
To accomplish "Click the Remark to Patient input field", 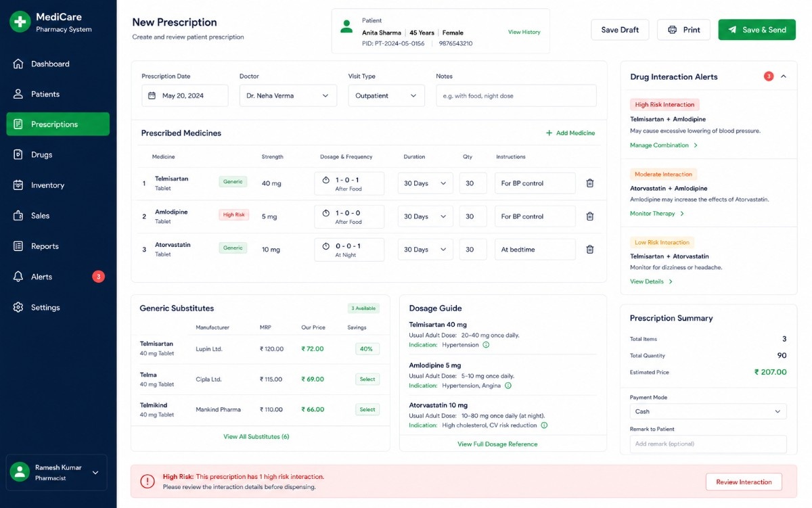I will coord(708,444).
